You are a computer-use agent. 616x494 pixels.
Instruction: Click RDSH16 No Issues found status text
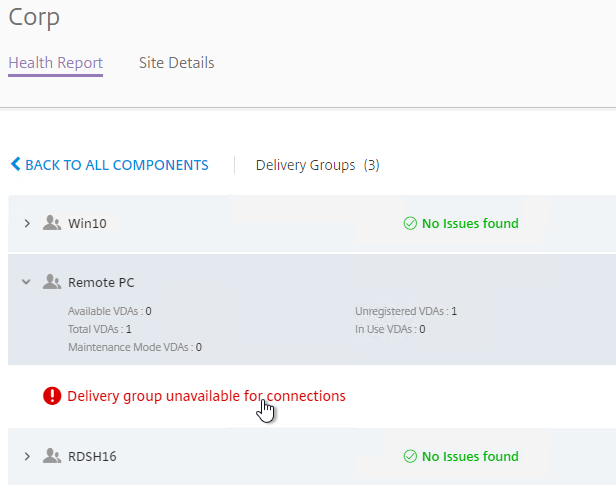point(470,457)
